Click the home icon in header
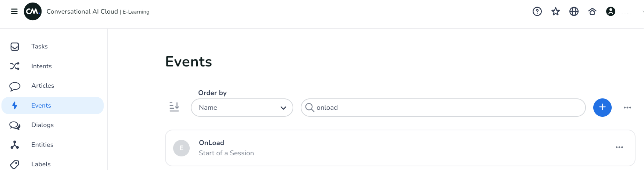Screen dimensions: 644x170 pos(592,12)
